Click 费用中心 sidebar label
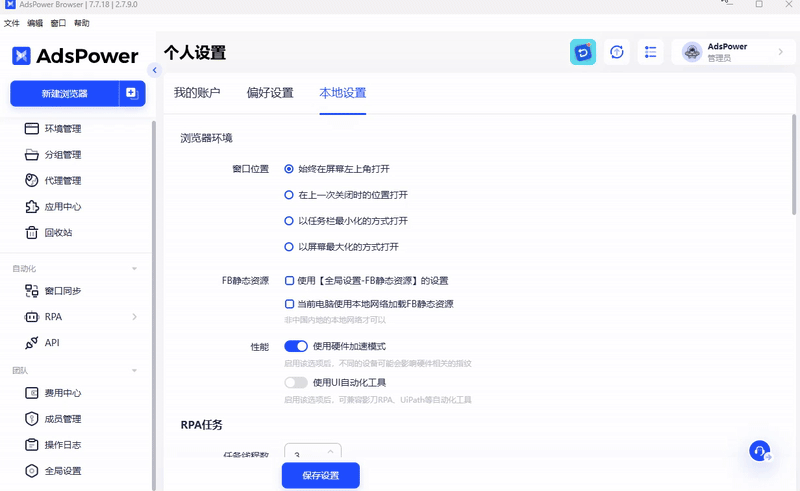The width and height of the screenshot is (800, 491). (x=63, y=393)
